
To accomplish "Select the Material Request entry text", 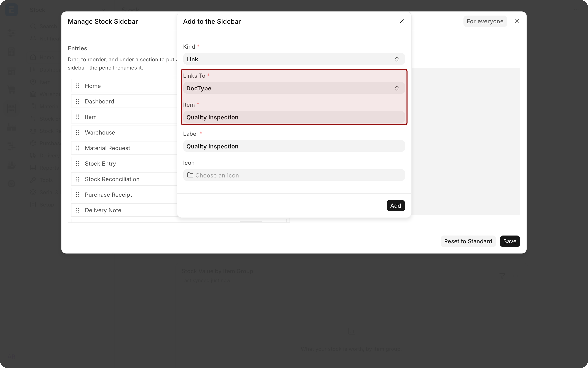I will tap(107, 148).
